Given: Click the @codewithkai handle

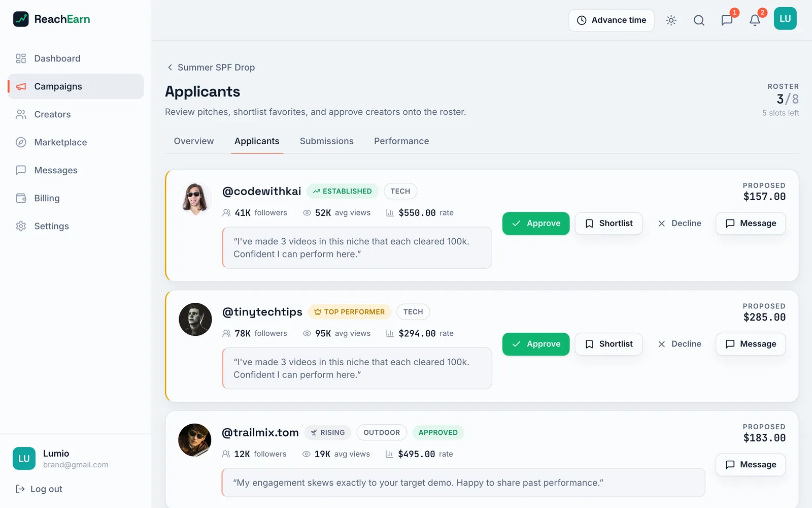Looking at the screenshot, I should 262,191.
